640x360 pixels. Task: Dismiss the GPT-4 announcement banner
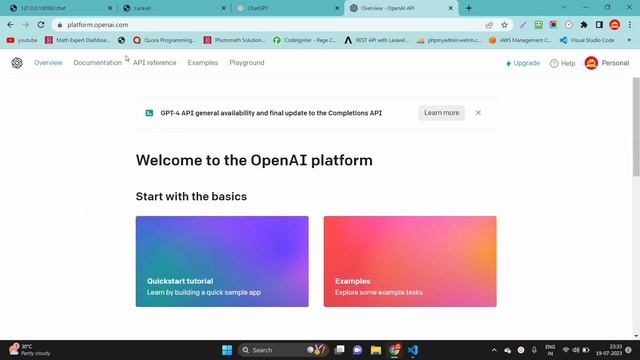478,113
